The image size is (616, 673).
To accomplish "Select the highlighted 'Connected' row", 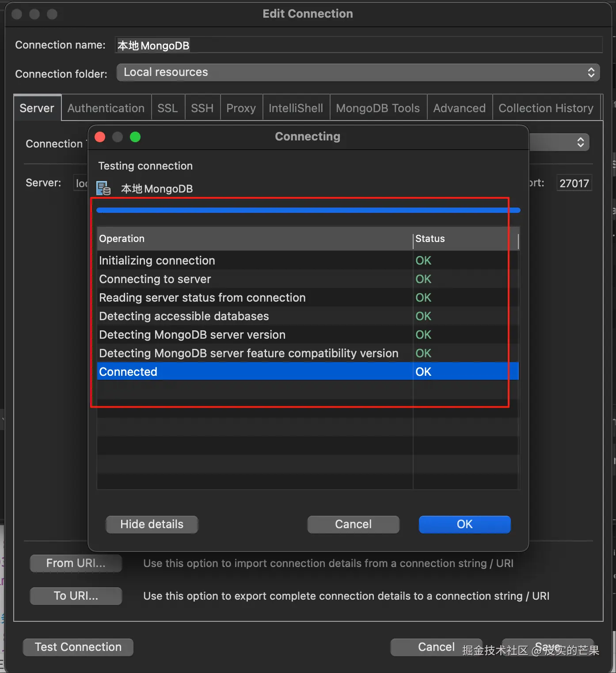I will [x=308, y=372].
